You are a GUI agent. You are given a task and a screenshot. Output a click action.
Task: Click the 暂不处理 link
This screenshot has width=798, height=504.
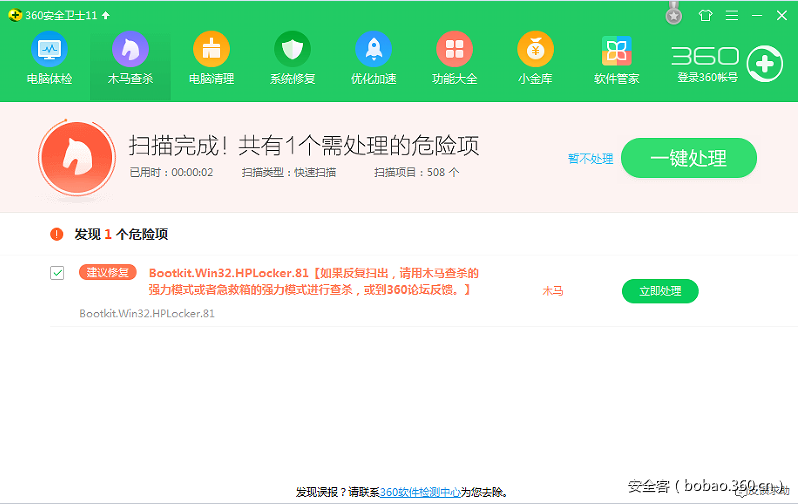590,159
